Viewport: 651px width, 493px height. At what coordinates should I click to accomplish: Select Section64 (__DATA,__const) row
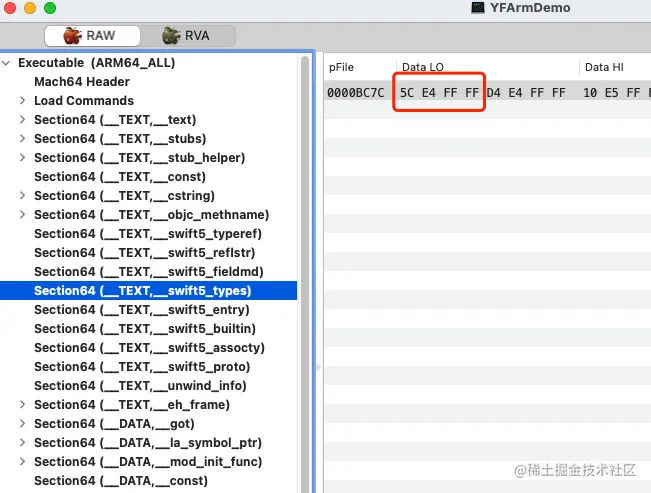pos(149,481)
